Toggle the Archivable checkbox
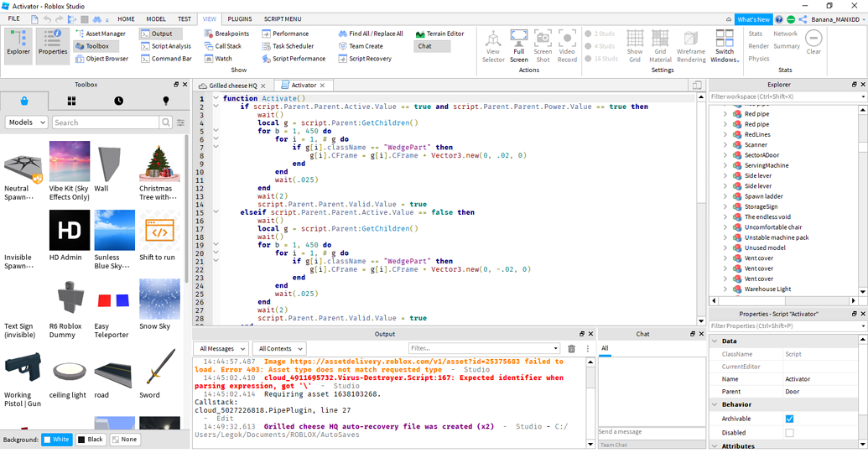This screenshot has width=868, height=453. point(789,419)
